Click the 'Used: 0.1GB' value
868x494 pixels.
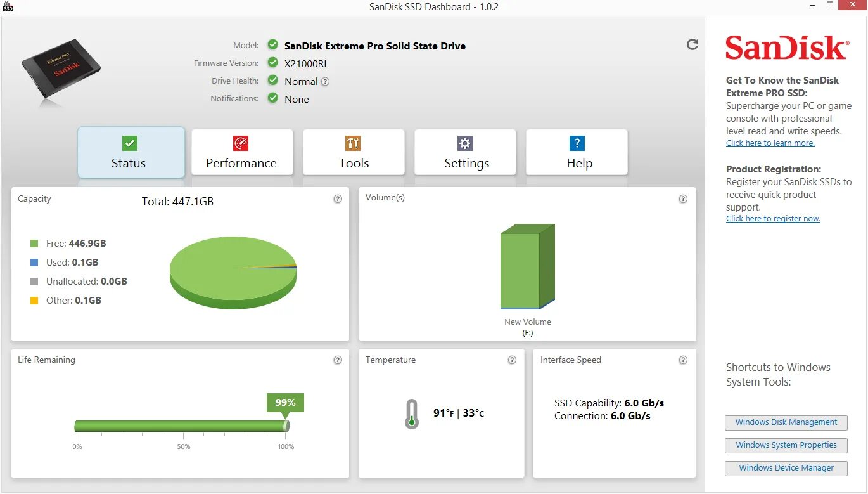pos(72,263)
